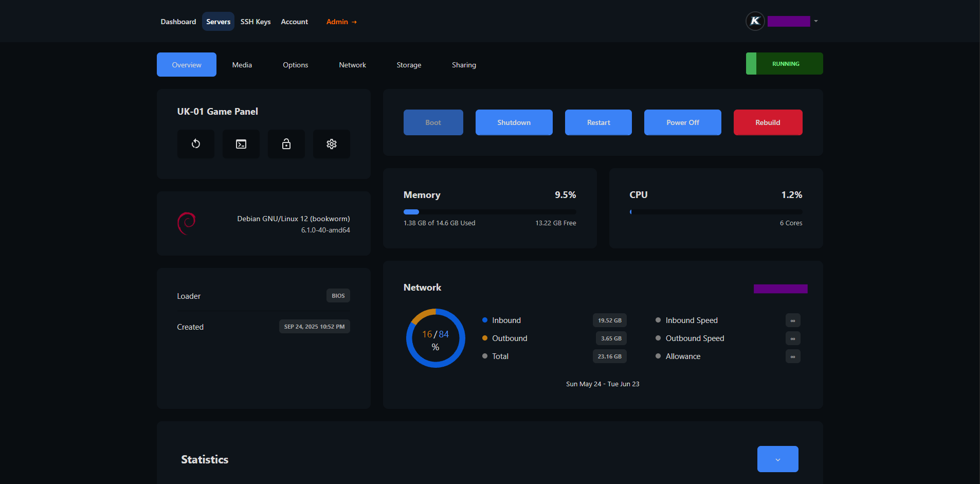Viewport: 980px width, 484px height.
Task: Click the 6 Cores label
Action: click(791, 223)
